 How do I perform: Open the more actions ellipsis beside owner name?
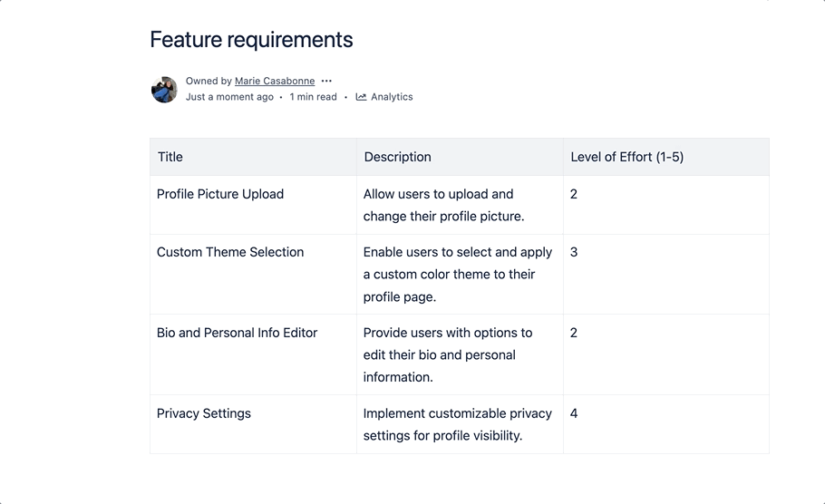point(326,82)
